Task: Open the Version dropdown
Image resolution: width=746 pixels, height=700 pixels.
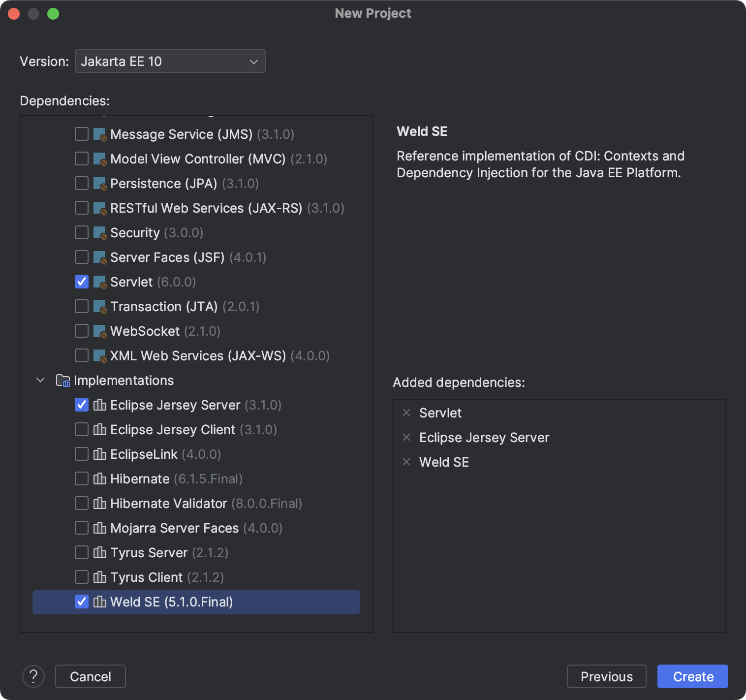Action: click(170, 61)
